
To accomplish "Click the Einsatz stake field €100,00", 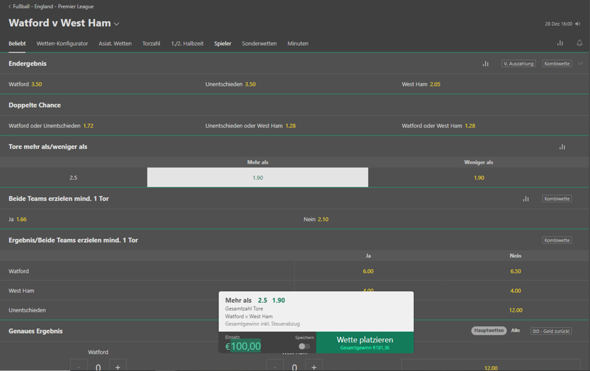I will click(x=243, y=346).
